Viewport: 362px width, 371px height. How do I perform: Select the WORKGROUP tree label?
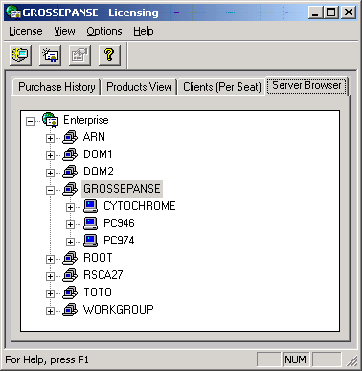pos(118,310)
